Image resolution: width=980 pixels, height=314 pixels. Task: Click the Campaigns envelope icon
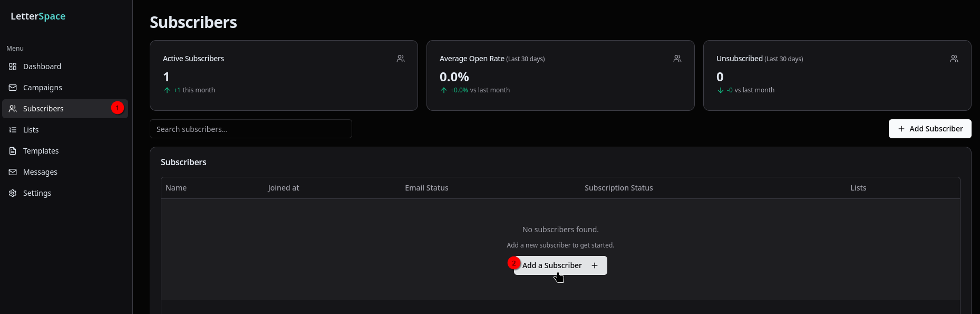[13, 88]
